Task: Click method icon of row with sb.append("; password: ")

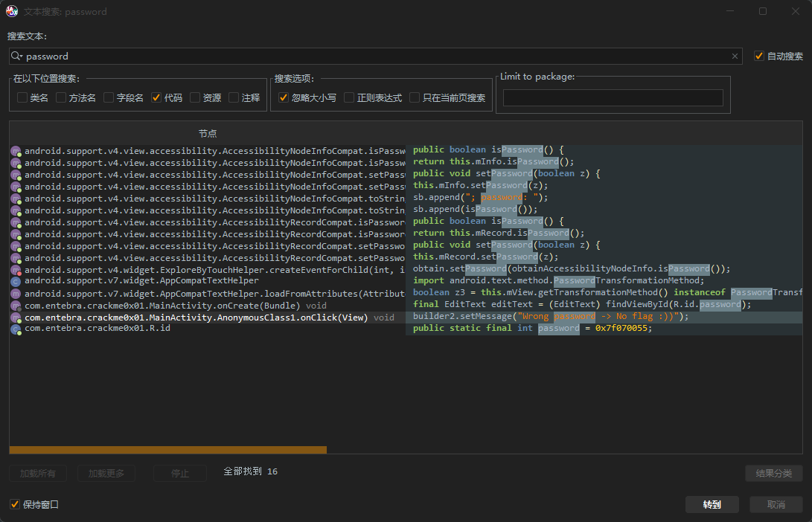Action: pos(16,199)
